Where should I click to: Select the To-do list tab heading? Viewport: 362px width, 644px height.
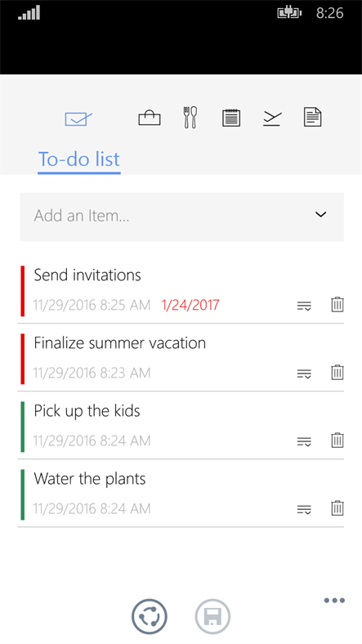point(78,159)
